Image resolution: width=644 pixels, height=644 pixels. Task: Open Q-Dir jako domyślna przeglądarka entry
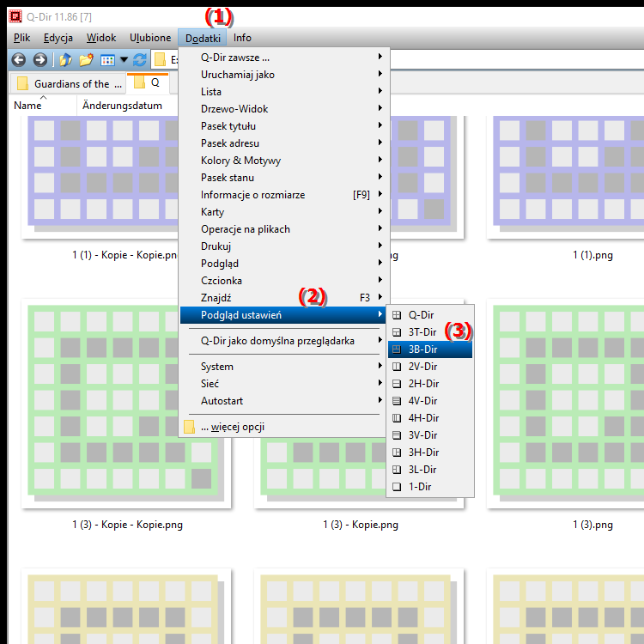point(284,341)
